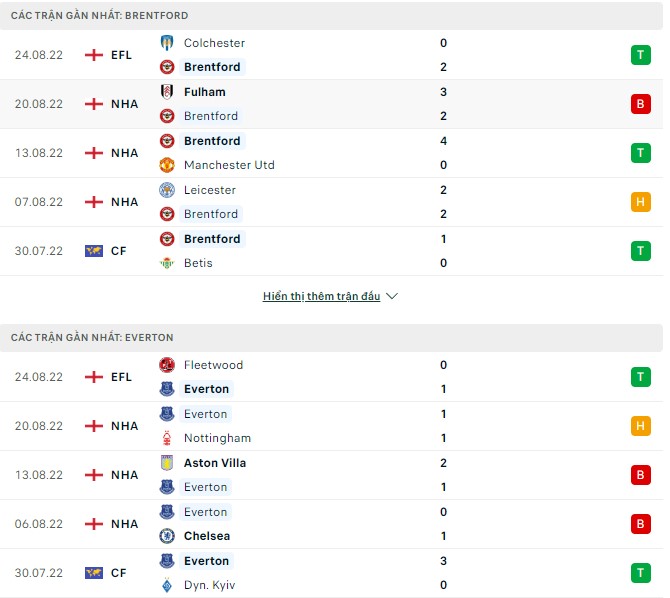Image resolution: width=670 pixels, height=598 pixels.
Task: Expand more matches via 'Hiển thị thêm trận đấu'
Action: coord(321,297)
